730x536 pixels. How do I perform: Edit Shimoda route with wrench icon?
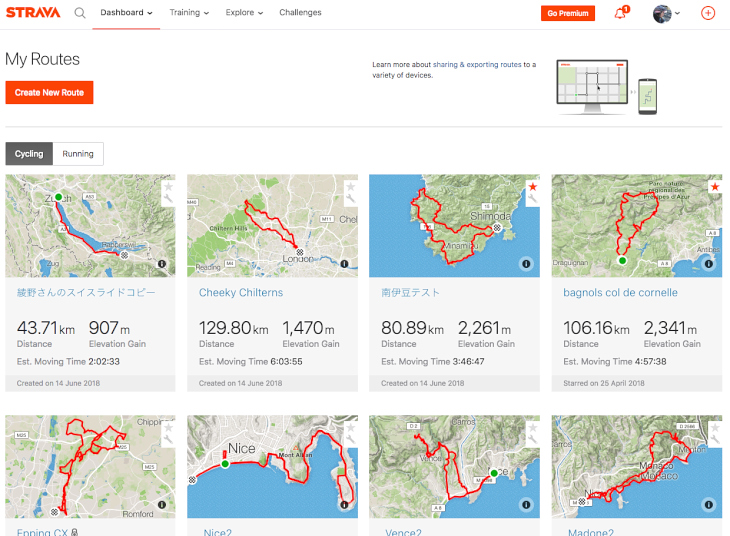[x=533, y=199]
